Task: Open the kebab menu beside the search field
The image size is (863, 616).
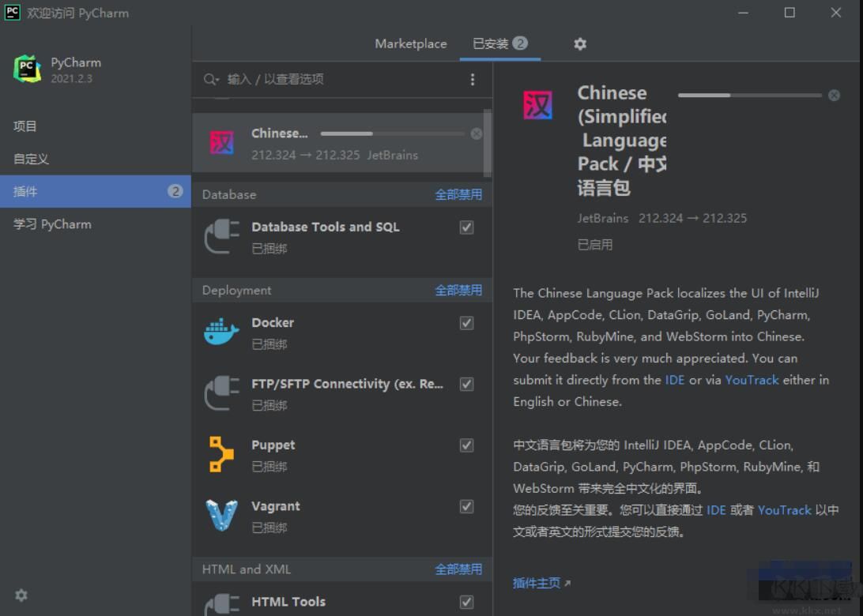Action: pos(473,80)
